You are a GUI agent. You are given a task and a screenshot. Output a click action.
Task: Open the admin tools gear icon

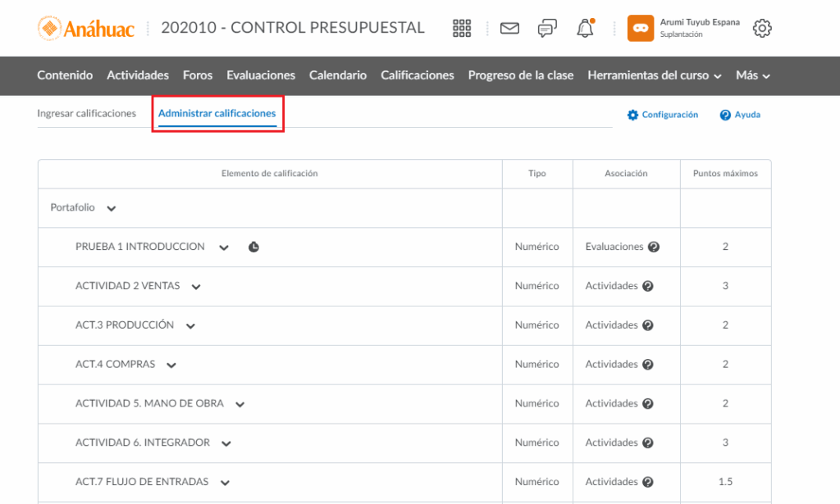pos(762,28)
